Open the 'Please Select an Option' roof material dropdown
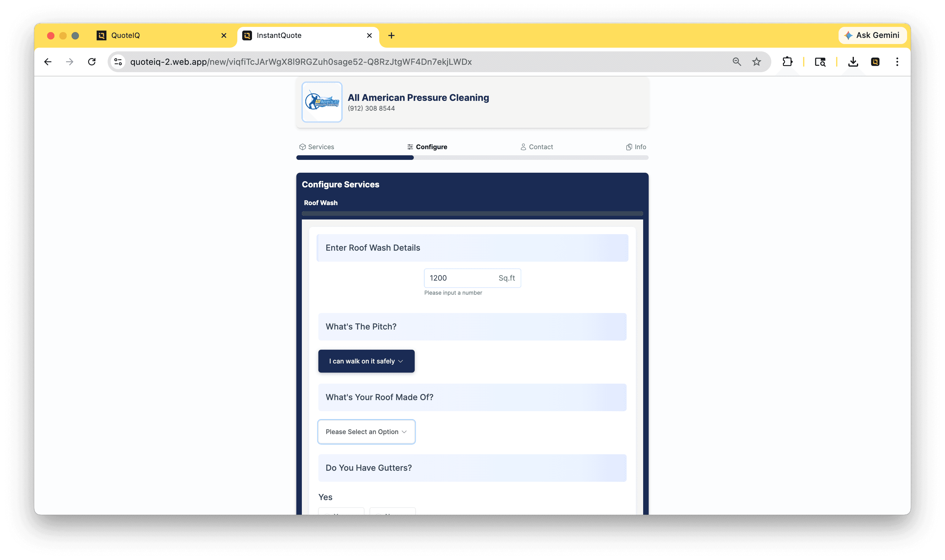Image resolution: width=945 pixels, height=560 pixels. pyautogui.click(x=366, y=432)
